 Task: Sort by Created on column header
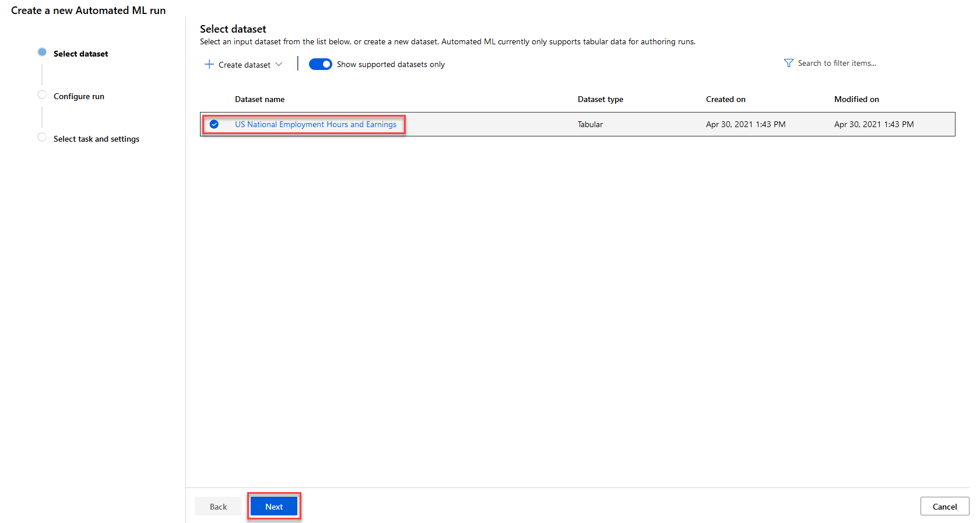tap(725, 99)
